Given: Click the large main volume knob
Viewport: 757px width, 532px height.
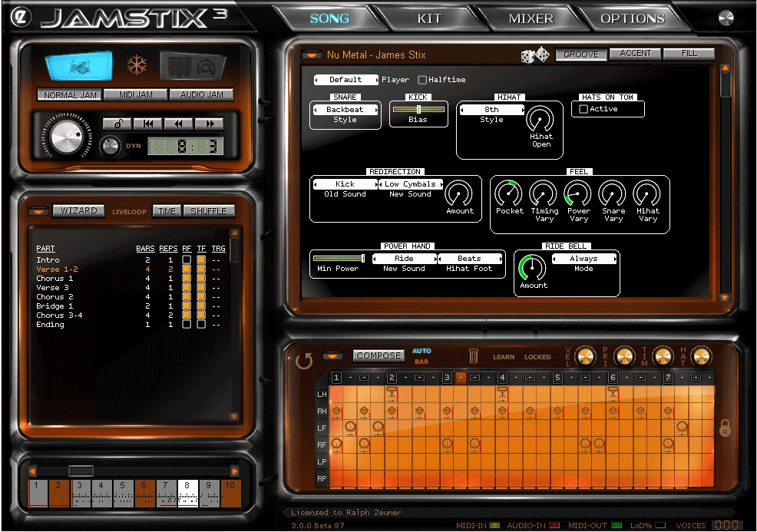Looking at the screenshot, I should [67, 136].
